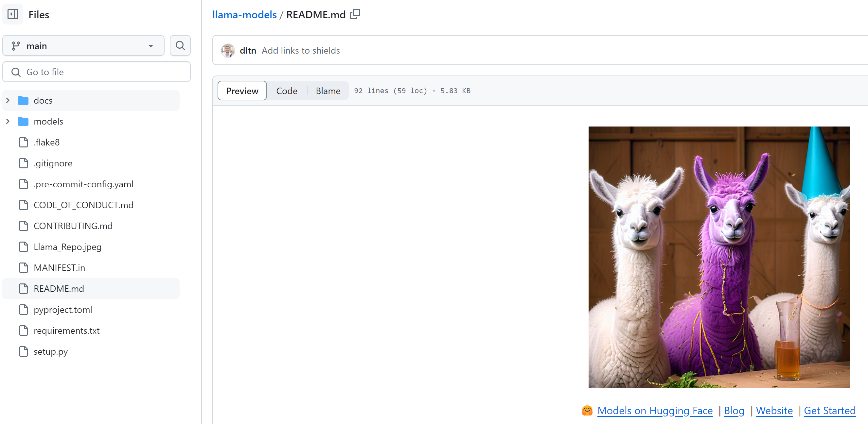Expand the docs folder chevron
868x424 pixels.
[x=8, y=100]
